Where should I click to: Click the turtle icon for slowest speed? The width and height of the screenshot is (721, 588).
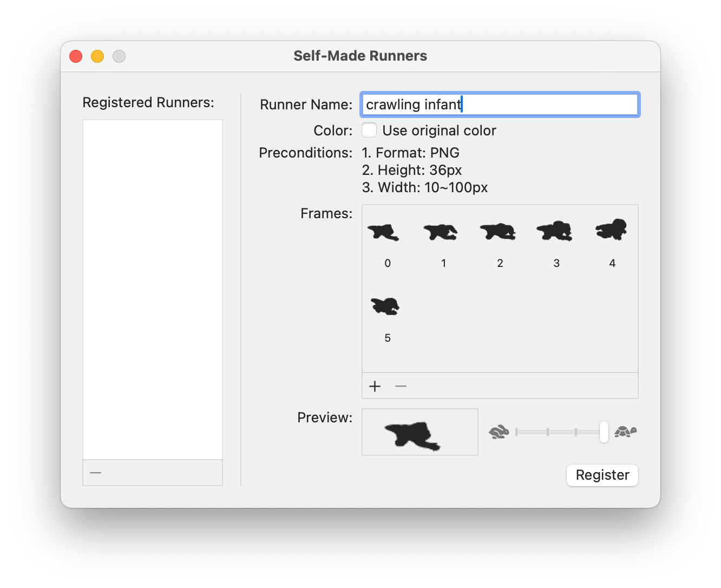coord(625,432)
